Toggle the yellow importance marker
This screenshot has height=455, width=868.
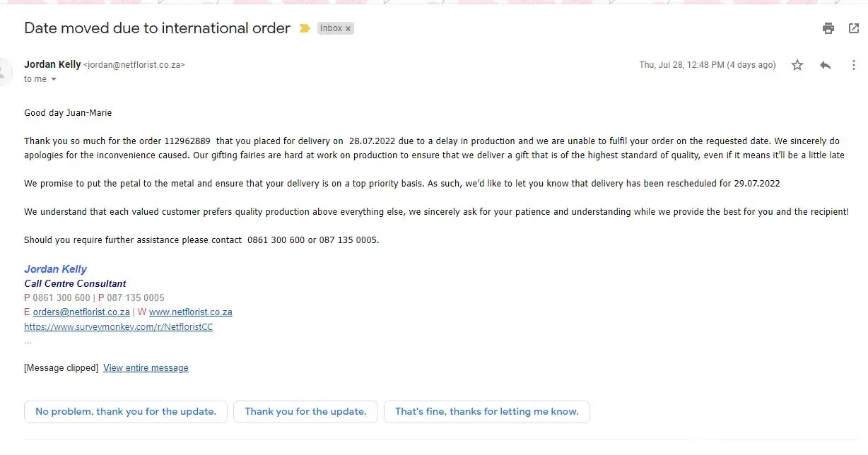pyautogui.click(x=305, y=28)
